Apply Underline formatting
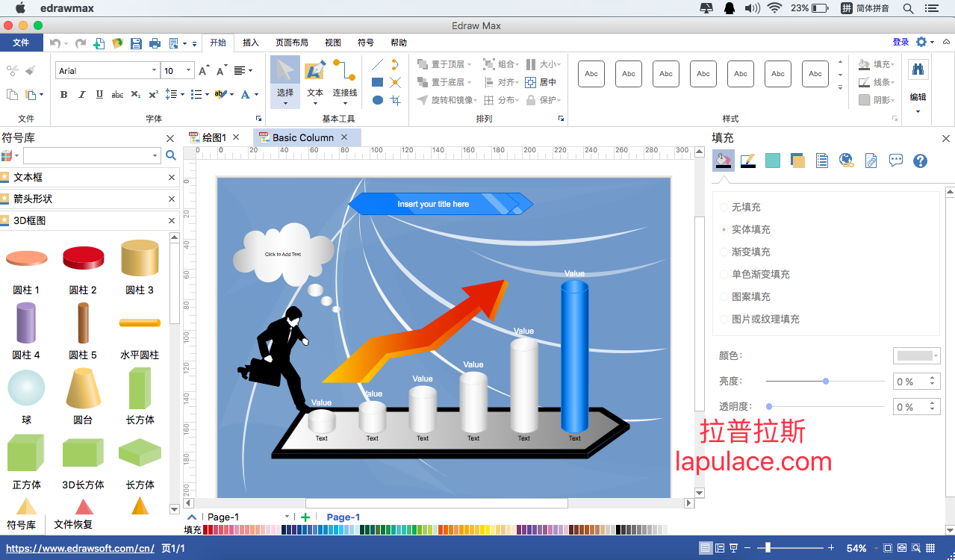The height and width of the screenshot is (560, 955). click(x=99, y=94)
